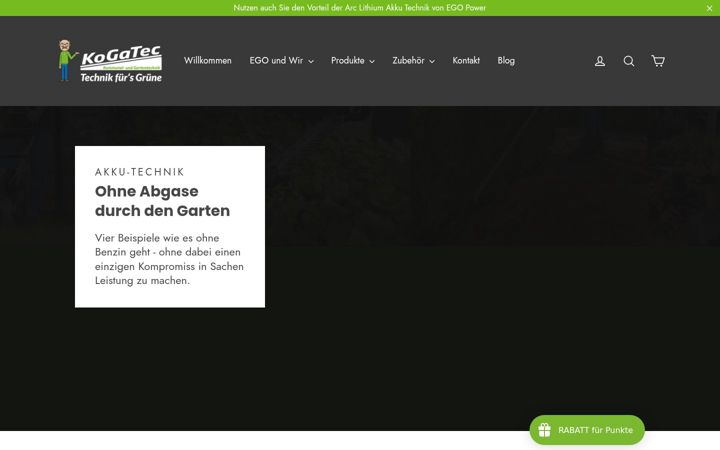Expand the Zubehör dropdown menu
Image resolution: width=720 pixels, height=450 pixels.
pyautogui.click(x=413, y=61)
